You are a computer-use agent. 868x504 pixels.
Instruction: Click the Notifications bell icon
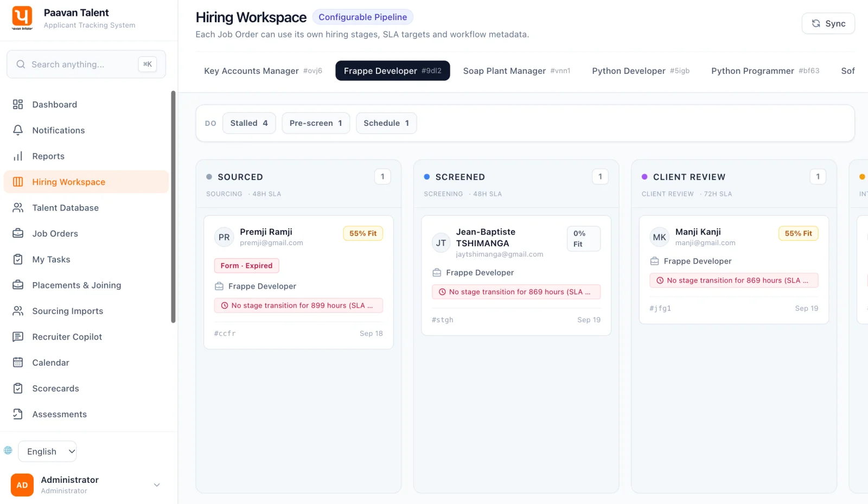18,130
